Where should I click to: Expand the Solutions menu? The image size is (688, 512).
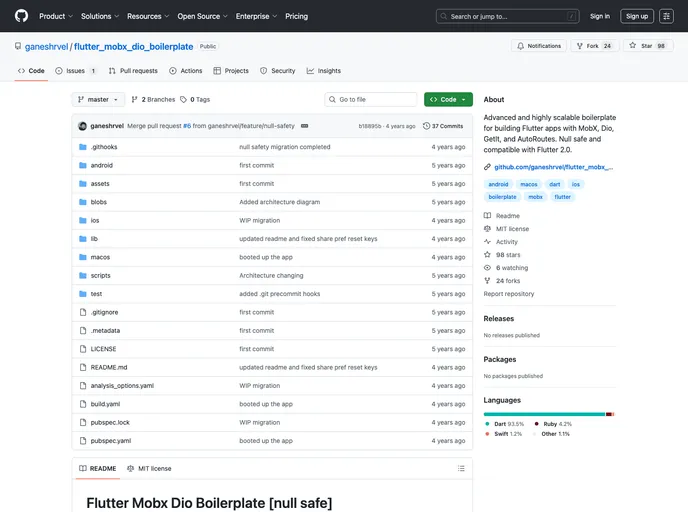(x=100, y=16)
